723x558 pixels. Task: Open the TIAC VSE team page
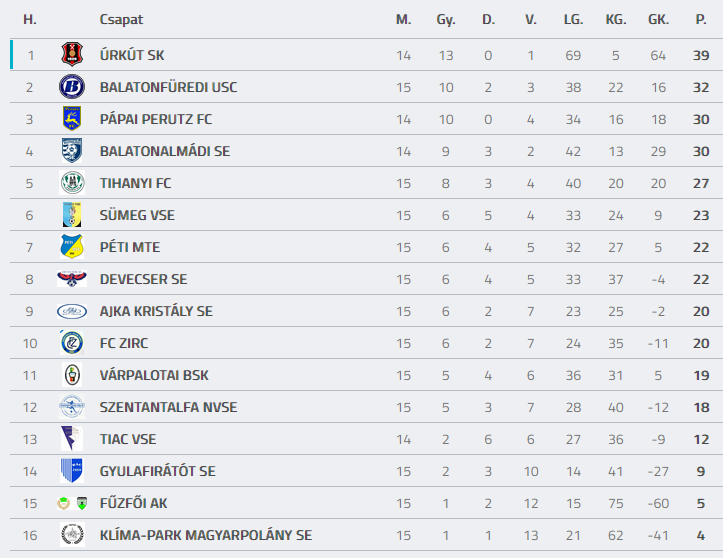[x=128, y=439]
